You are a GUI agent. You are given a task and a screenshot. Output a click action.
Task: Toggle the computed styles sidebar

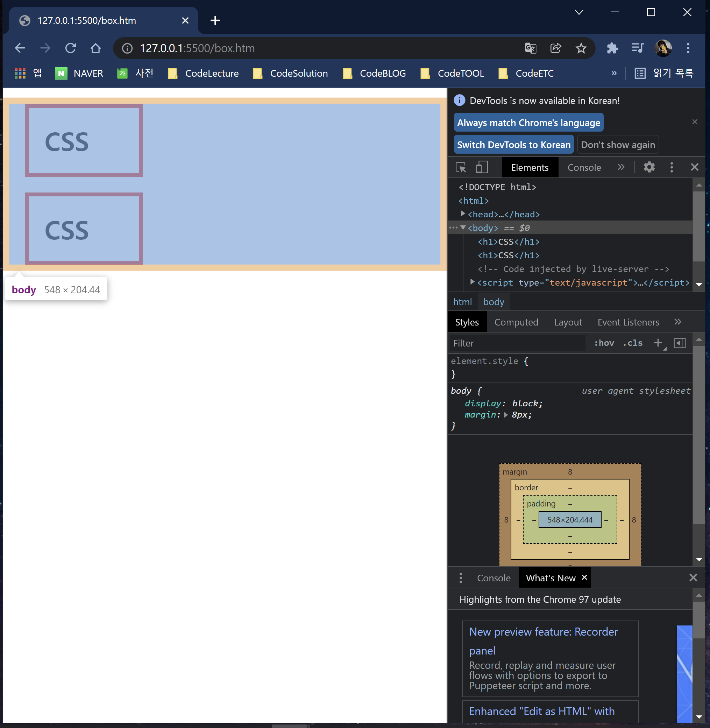[x=680, y=343]
